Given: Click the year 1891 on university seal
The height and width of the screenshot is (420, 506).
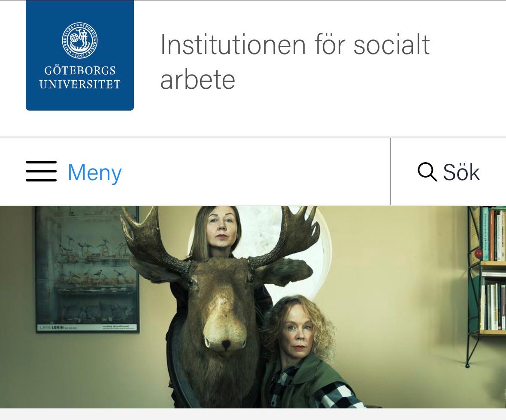Looking at the screenshot, I should point(80,55).
